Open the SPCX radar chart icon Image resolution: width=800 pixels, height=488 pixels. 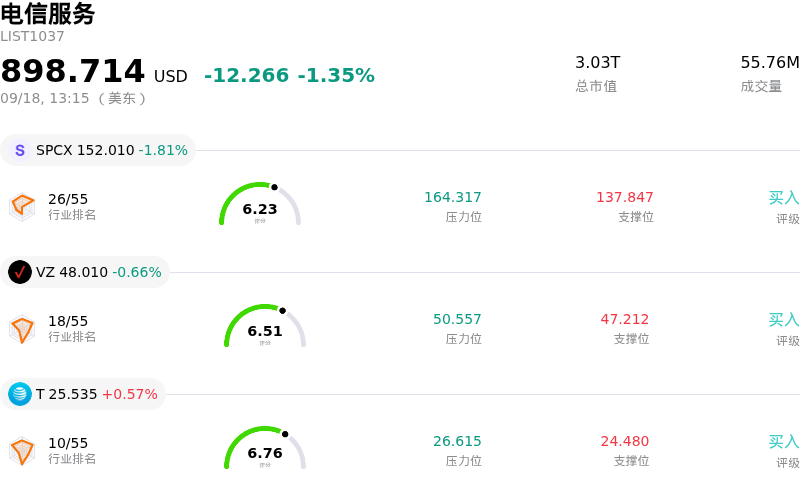(x=22, y=207)
